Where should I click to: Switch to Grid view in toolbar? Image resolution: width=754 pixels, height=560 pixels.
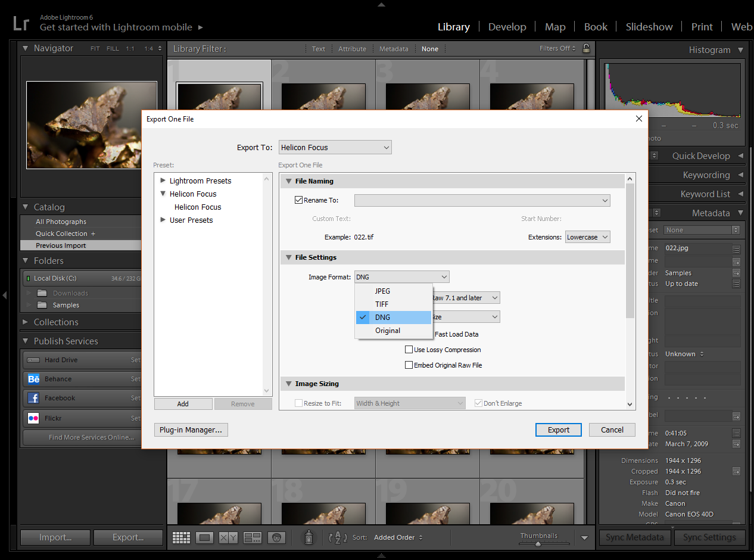click(181, 537)
